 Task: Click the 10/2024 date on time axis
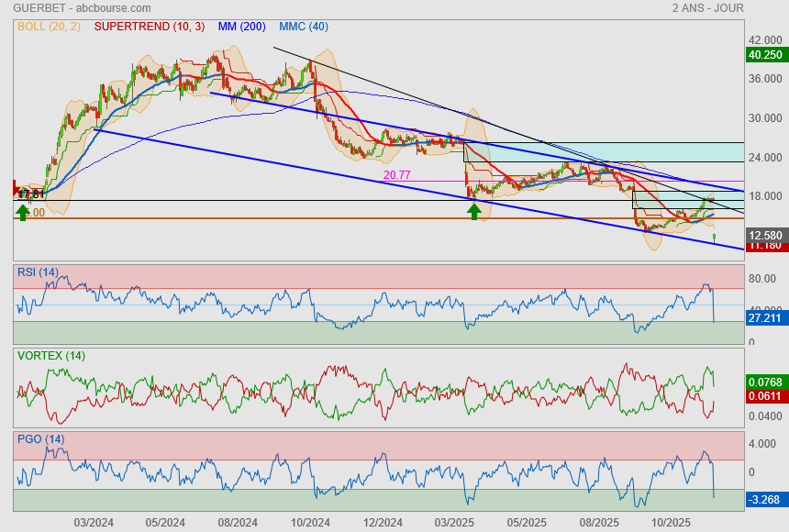pyautogui.click(x=310, y=522)
